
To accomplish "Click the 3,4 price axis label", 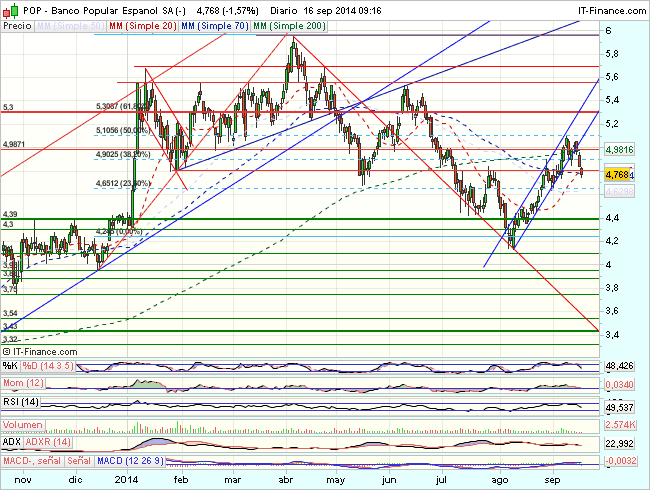I will pos(612,334).
